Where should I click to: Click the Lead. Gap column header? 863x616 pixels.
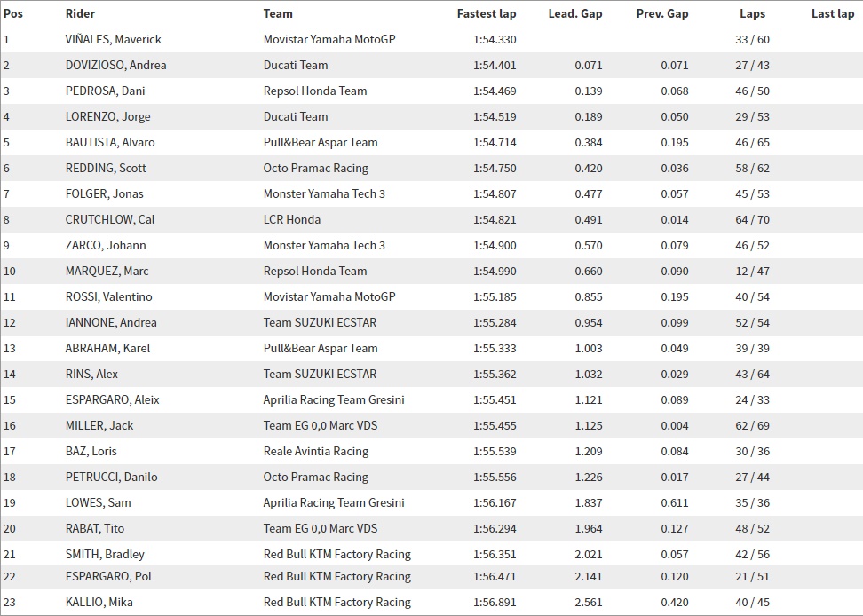coord(575,13)
